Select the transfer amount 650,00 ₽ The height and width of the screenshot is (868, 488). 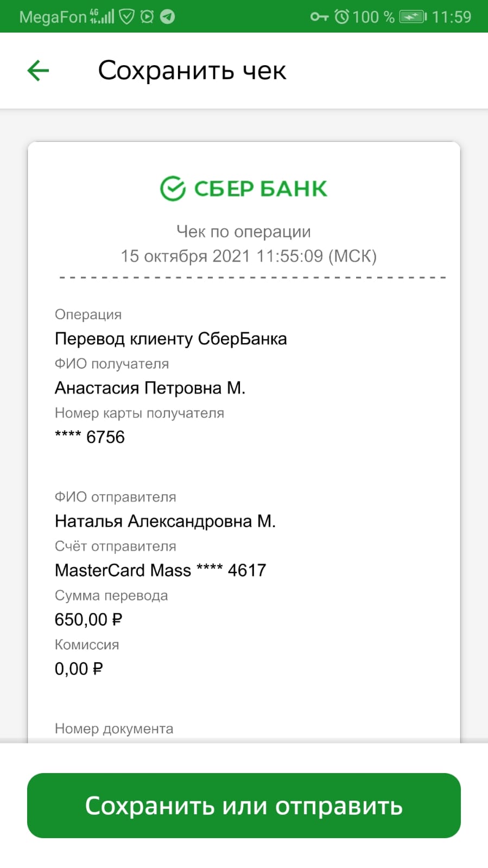(88, 619)
